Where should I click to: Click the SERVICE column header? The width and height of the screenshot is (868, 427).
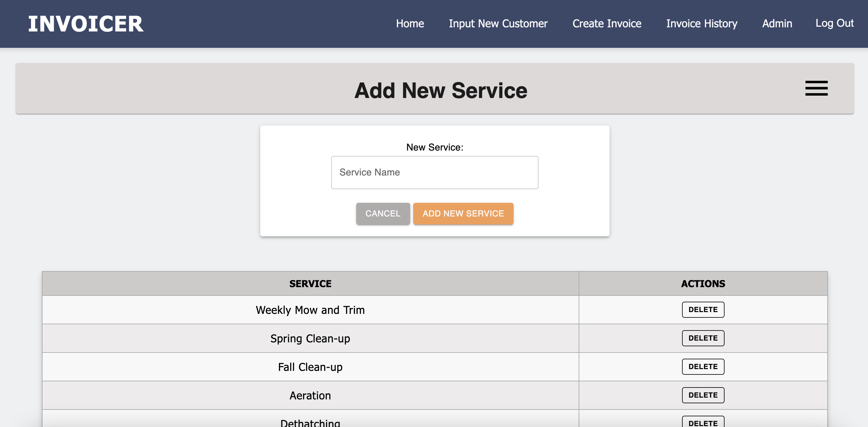(310, 284)
